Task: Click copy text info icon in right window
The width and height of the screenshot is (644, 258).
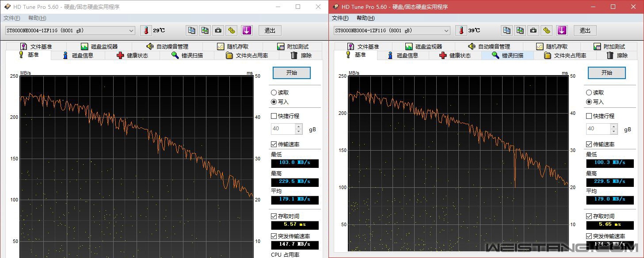Action: click(x=507, y=30)
